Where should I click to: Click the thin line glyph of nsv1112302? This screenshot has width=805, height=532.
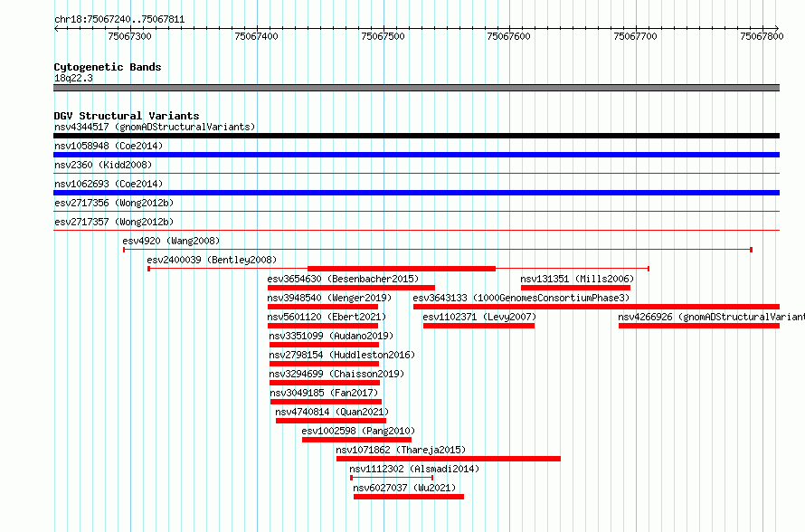(x=392, y=478)
